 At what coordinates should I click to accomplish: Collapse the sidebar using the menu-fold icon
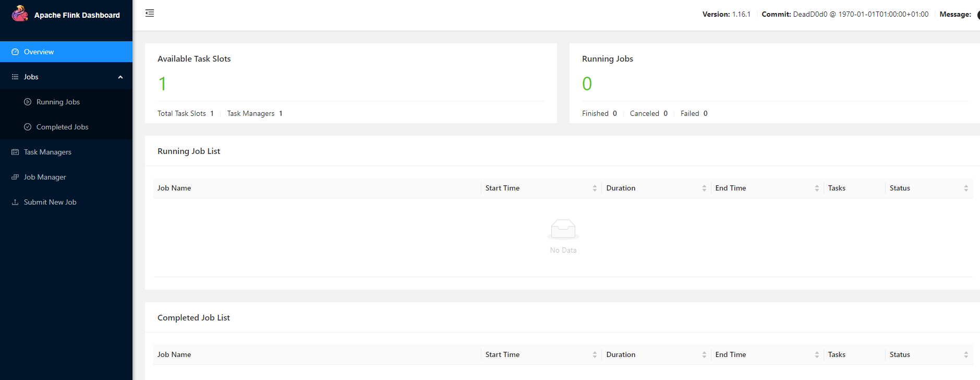[x=150, y=13]
